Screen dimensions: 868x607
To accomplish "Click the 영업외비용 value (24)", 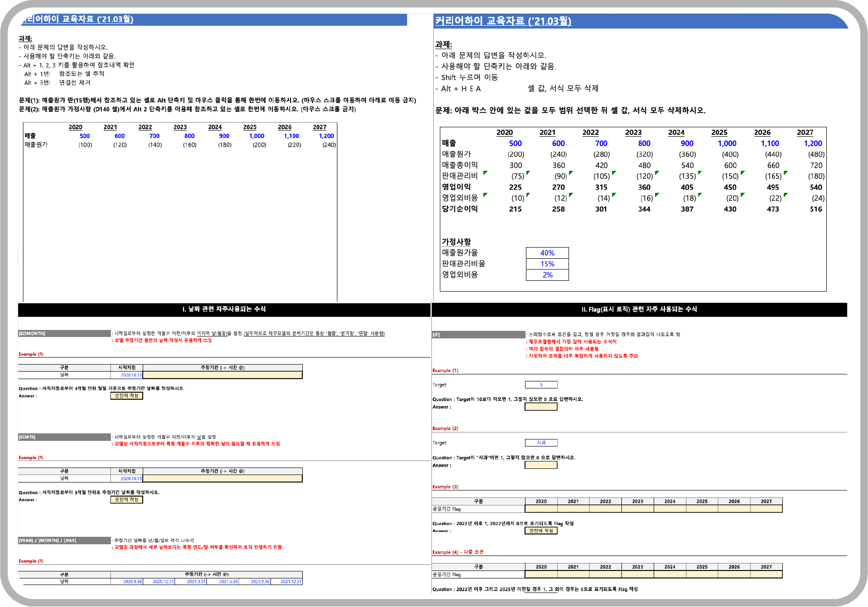I will click(x=818, y=198).
